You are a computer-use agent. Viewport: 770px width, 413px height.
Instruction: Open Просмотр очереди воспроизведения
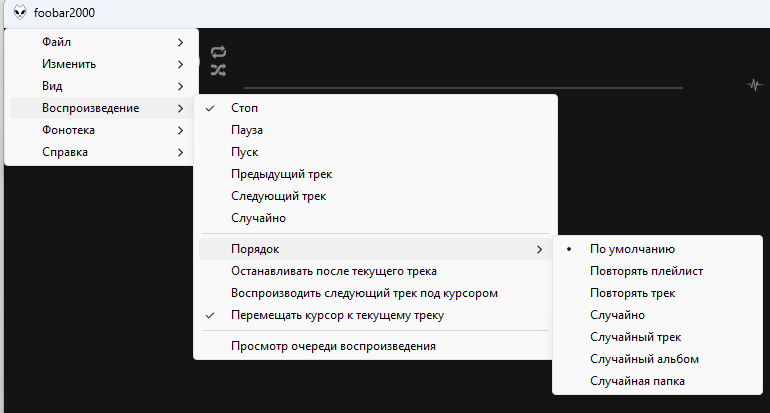(x=333, y=346)
